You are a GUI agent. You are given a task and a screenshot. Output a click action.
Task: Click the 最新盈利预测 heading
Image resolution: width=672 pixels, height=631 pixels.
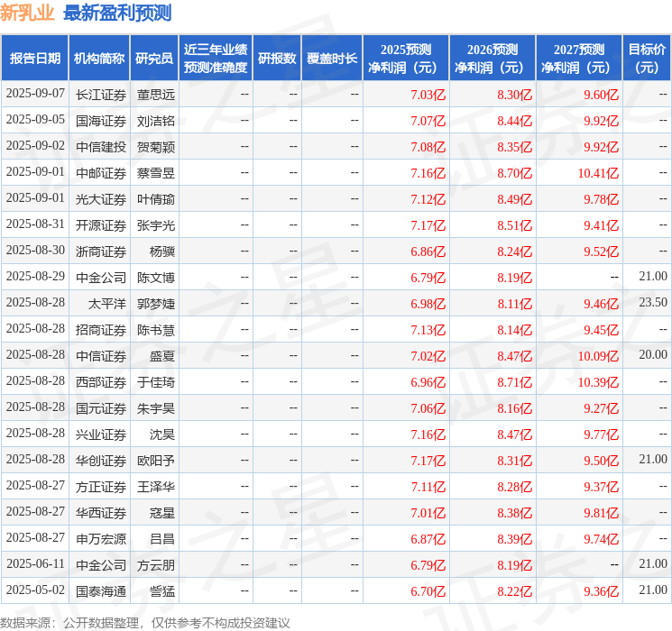pos(117,13)
